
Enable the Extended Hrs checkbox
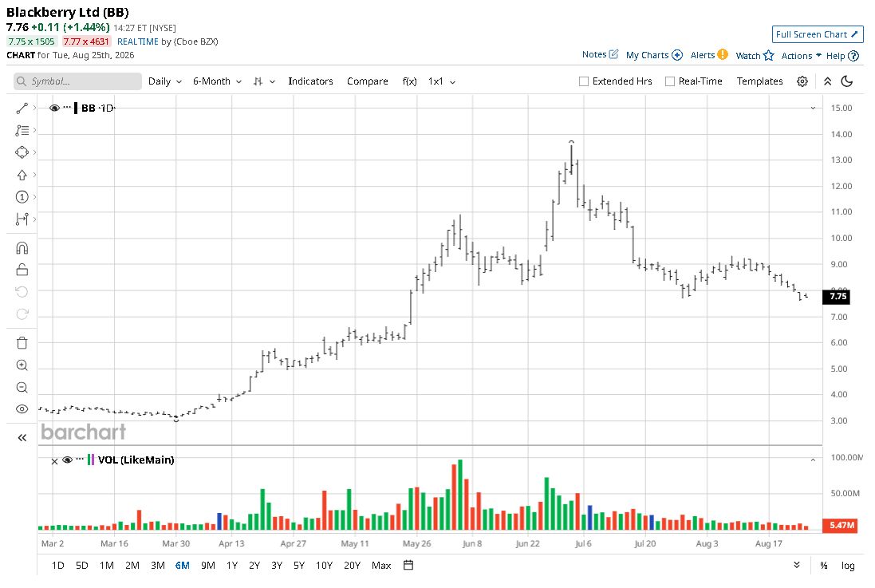point(584,81)
